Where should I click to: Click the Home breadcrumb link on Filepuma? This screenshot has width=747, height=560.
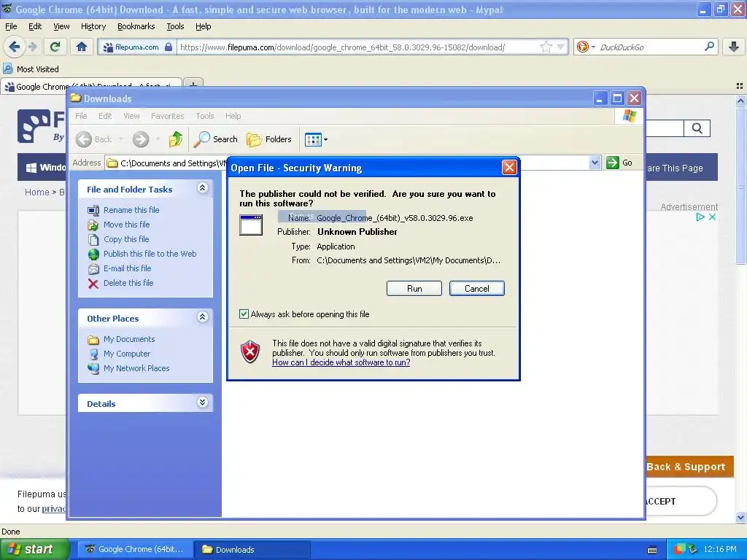point(37,192)
